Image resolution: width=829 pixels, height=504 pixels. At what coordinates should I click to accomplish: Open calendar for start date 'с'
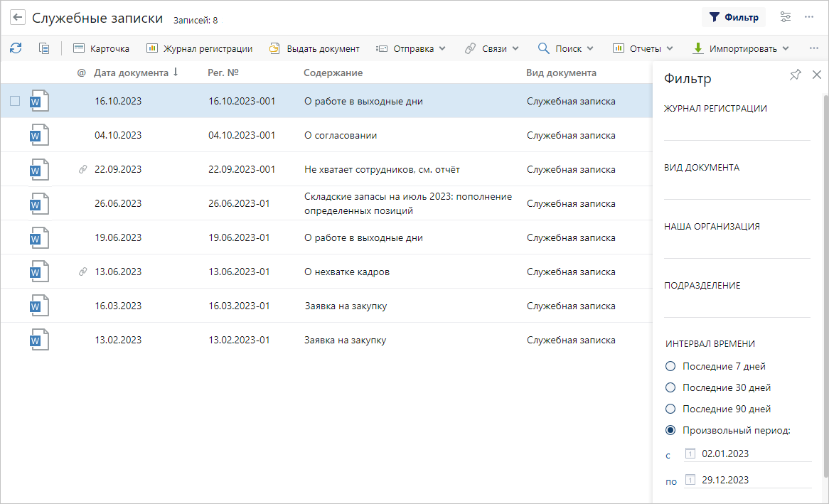click(x=690, y=454)
